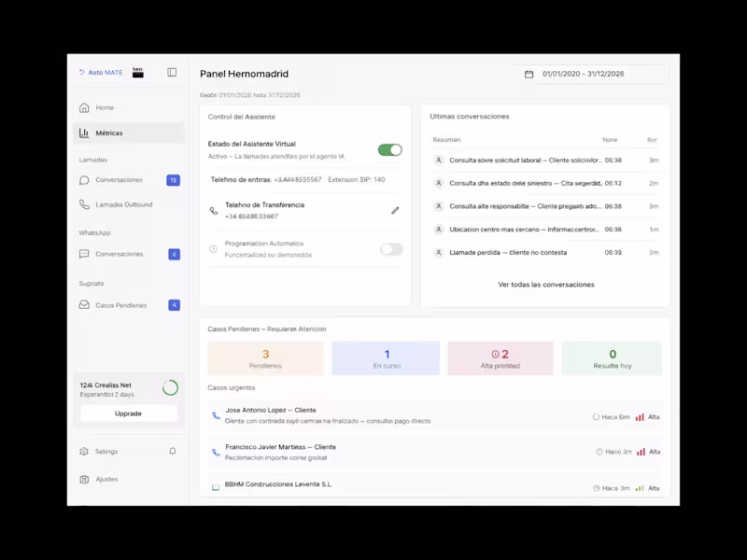
Task: Click the Casos Pendientes count badge
Action: click(x=175, y=305)
